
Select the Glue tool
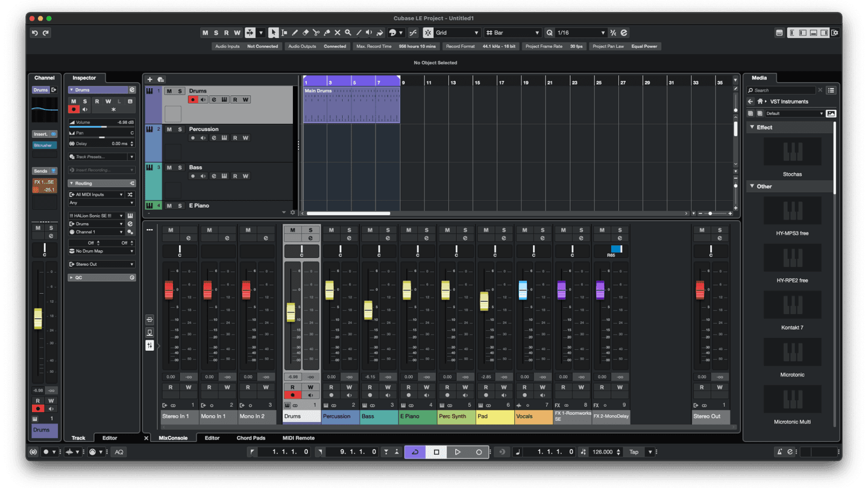(x=328, y=33)
